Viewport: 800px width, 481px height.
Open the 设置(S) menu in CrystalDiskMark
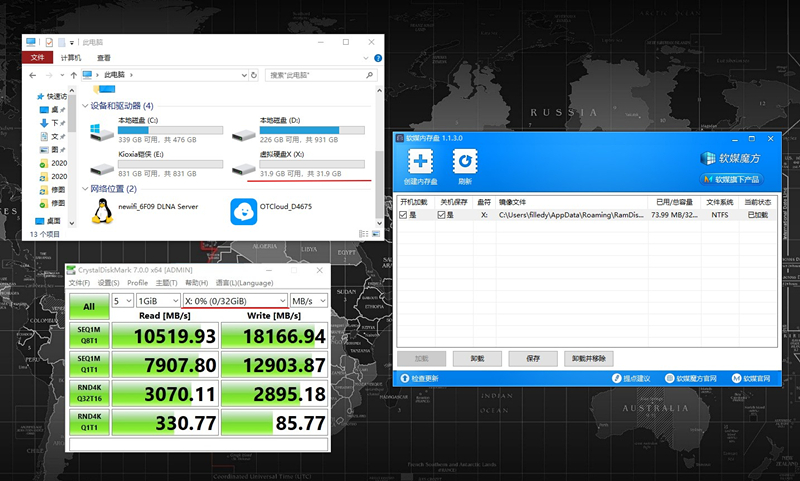click(x=108, y=283)
